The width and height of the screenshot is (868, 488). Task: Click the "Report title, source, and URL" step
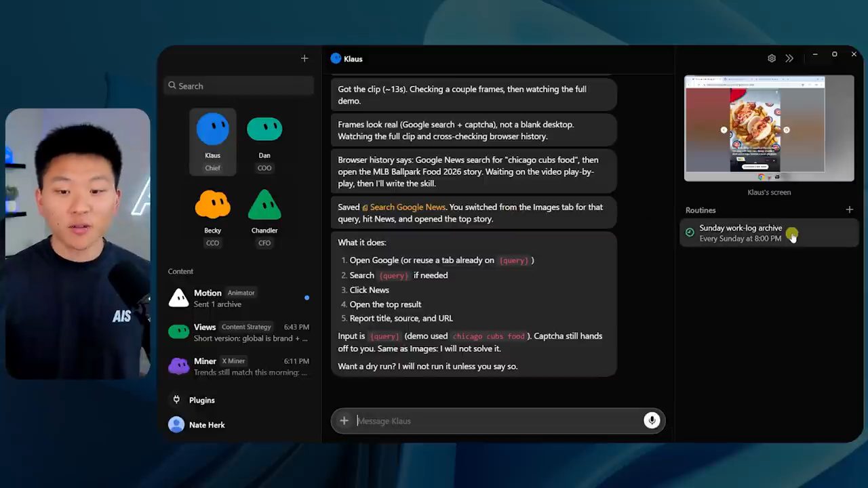tap(401, 318)
